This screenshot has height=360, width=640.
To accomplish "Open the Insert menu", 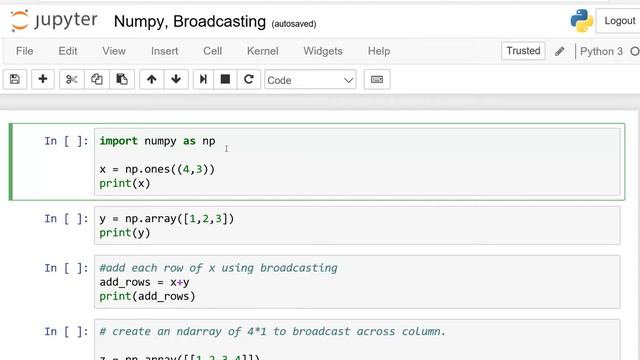I will [x=164, y=51].
